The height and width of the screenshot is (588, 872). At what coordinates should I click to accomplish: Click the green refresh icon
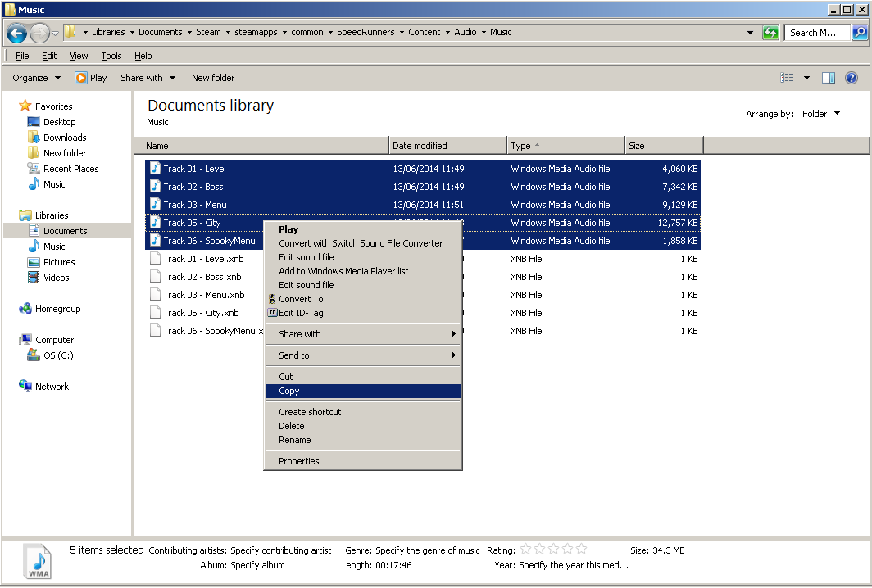[x=770, y=33]
